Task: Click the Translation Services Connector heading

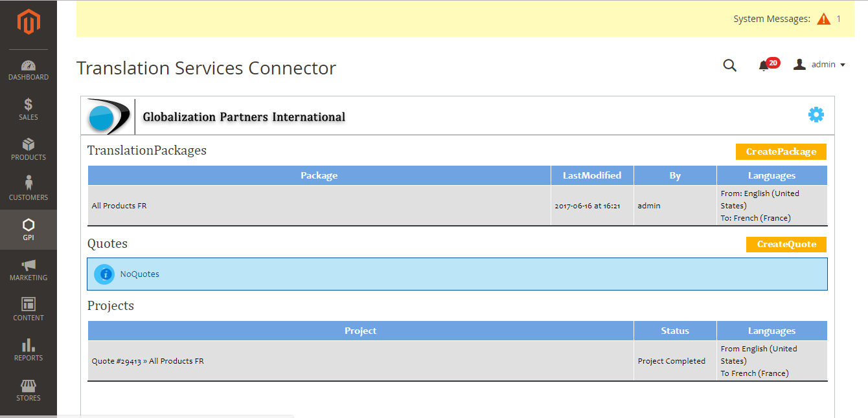Action: 207,68
